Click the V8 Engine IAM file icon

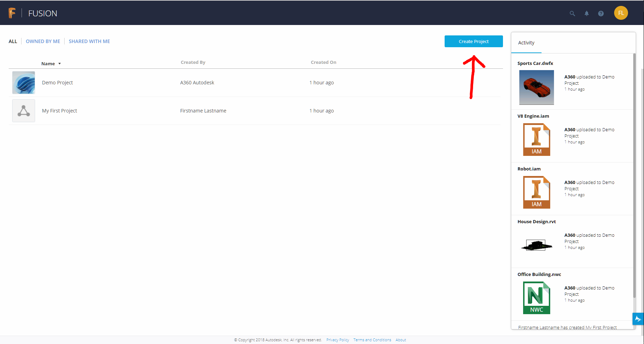point(536,140)
